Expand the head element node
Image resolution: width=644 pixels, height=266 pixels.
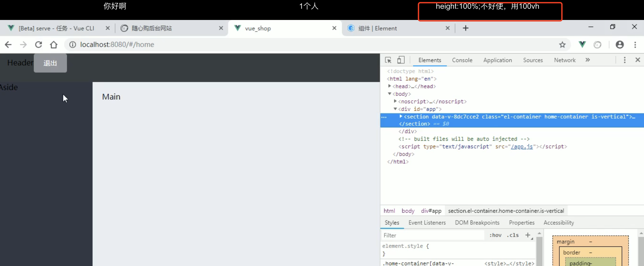click(x=390, y=86)
